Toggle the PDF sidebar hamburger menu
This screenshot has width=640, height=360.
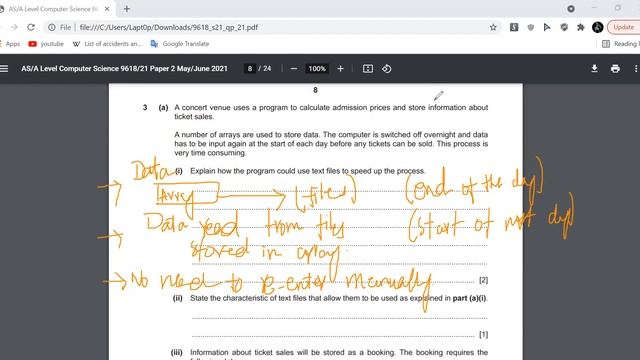[4, 69]
